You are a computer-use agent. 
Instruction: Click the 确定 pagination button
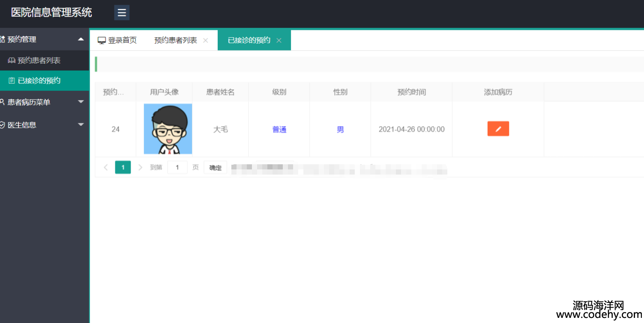tap(216, 167)
